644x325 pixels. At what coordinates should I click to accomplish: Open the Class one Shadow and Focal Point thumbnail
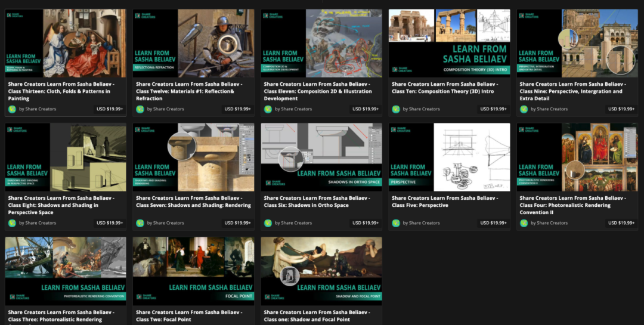tap(321, 271)
